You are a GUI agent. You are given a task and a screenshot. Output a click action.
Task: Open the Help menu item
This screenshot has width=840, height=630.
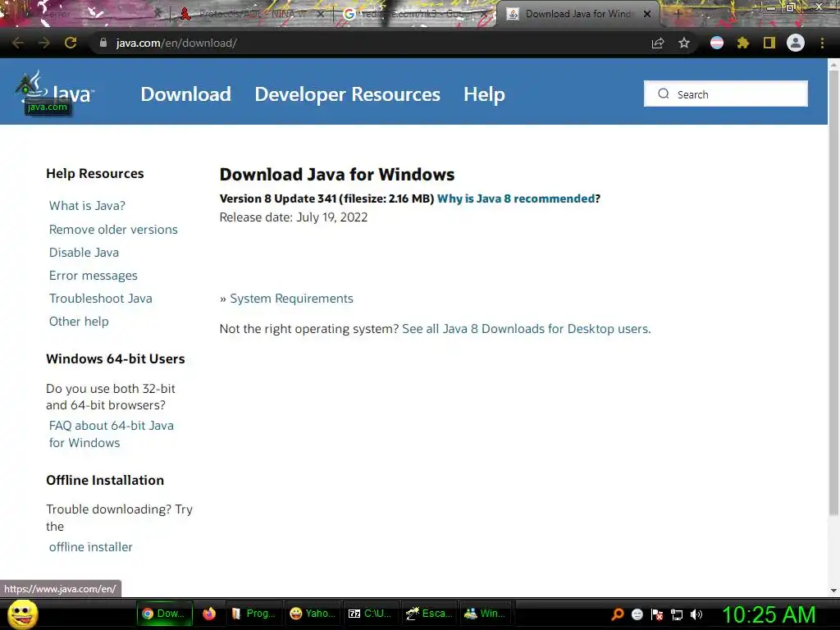point(484,94)
